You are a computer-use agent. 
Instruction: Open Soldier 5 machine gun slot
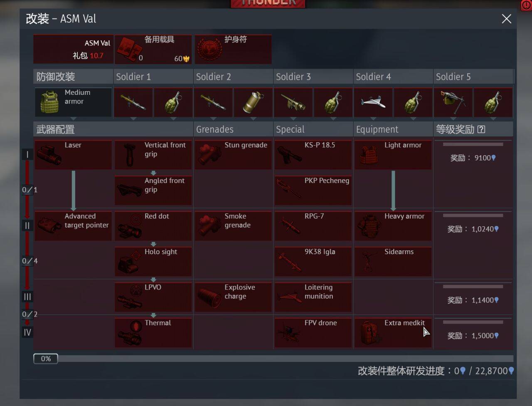[453, 102]
